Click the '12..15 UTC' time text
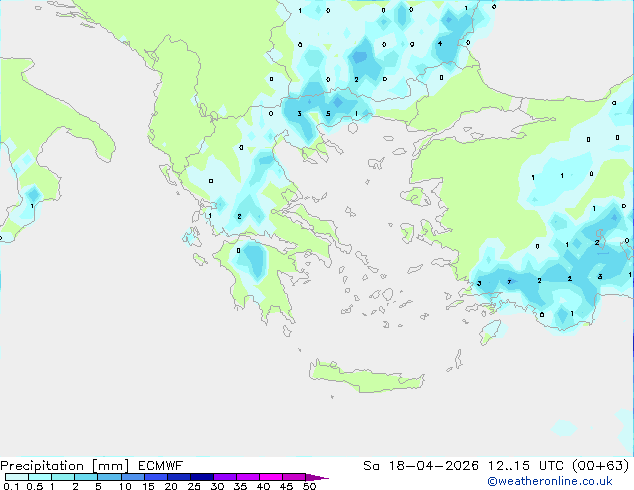Screen dimensions: 634x490 coord(526,466)
